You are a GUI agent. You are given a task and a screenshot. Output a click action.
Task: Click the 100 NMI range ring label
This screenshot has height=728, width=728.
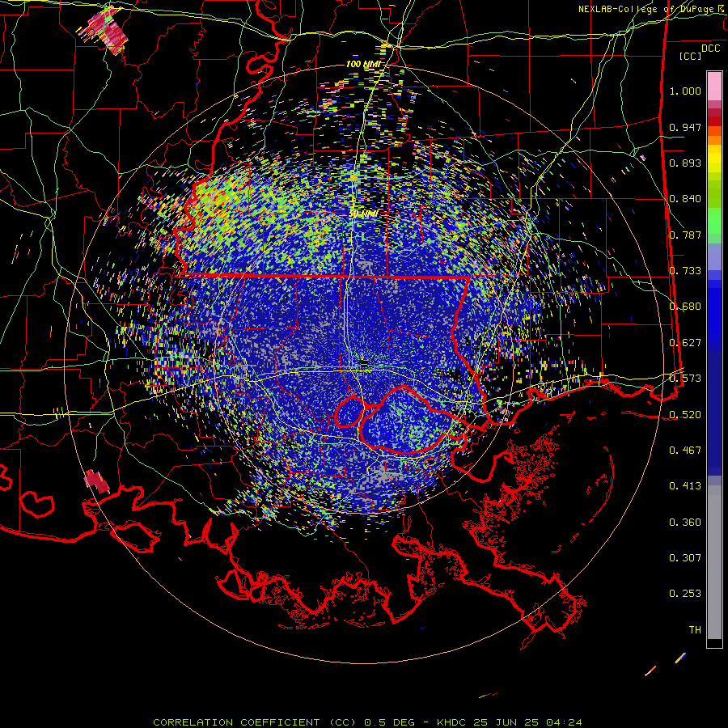(363, 64)
